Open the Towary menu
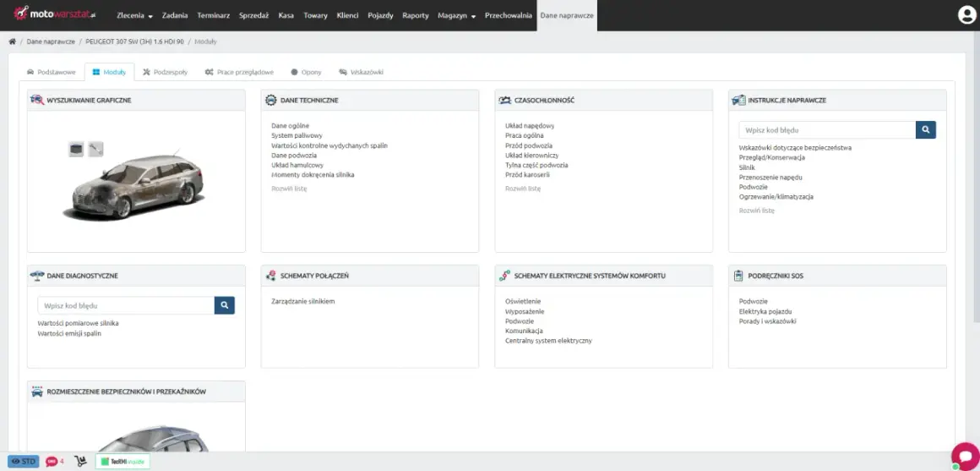The height and width of the screenshot is (471, 980). click(316, 15)
